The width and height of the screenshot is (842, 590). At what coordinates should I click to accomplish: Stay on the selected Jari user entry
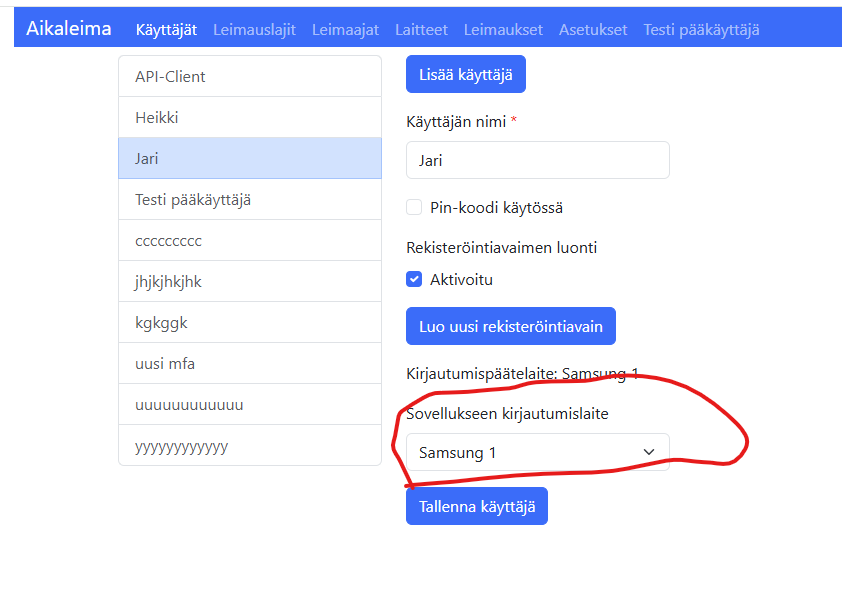(250, 158)
